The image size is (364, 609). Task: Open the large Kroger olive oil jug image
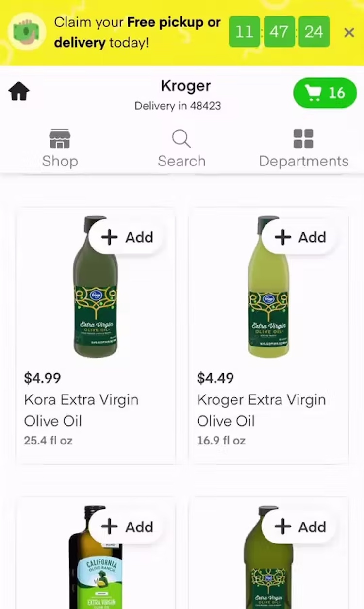[268, 568]
